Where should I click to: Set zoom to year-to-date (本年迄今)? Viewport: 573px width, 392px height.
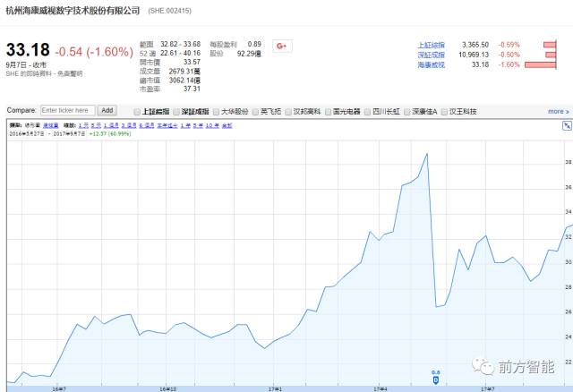pyautogui.click(x=167, y=125)
